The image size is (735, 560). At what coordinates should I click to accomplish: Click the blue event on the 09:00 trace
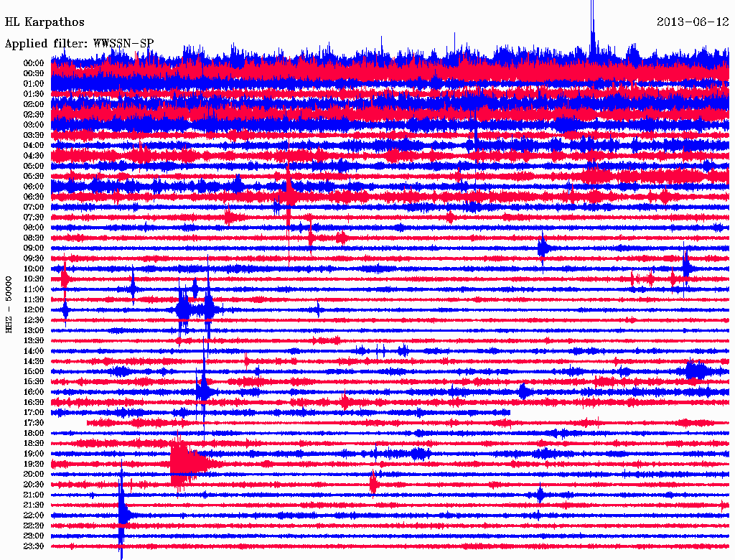(x=543, y=248)
